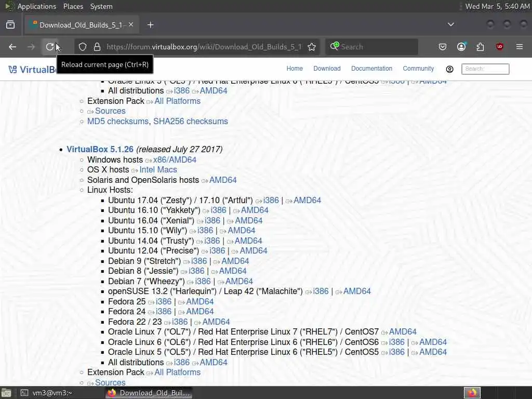The height and width of the screenshot is (399, 532).
Task: Open SHA256 checksums link
Action: tap(191, 122)
